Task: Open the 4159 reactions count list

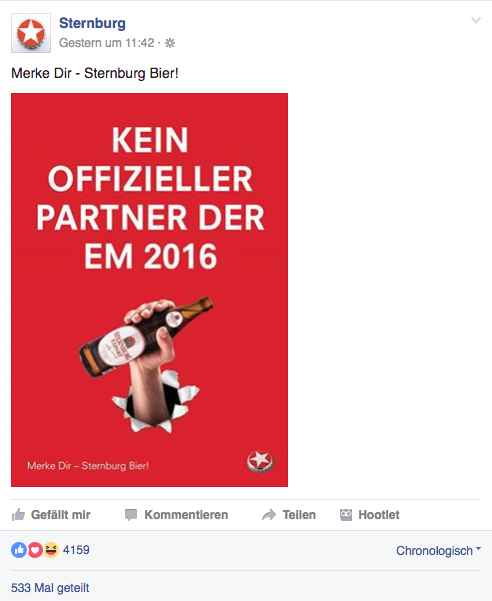Action: [x=76, y=550]
